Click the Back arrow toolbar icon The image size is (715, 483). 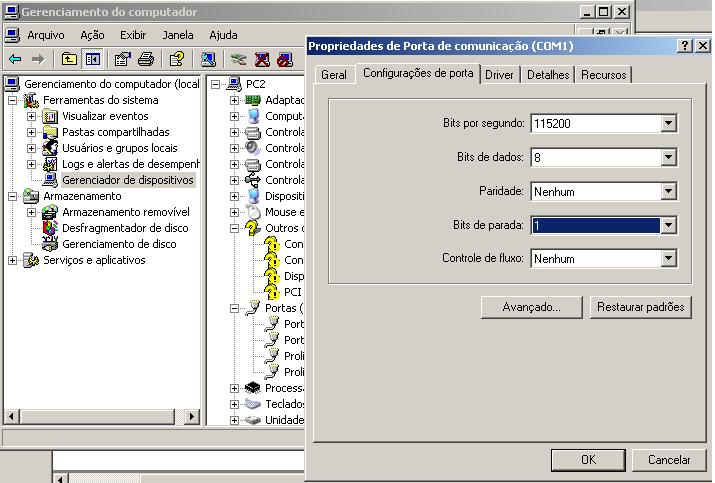pos(16,59)
